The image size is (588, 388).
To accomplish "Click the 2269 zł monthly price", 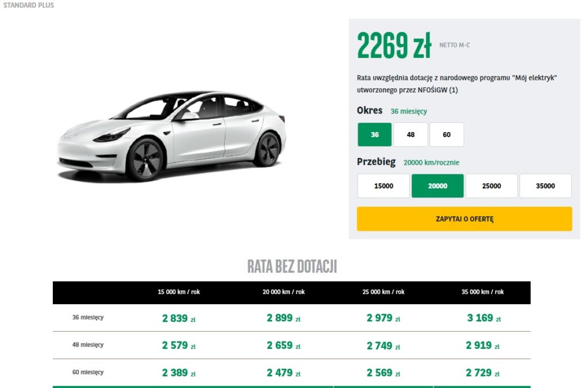I will pos(394,45).
